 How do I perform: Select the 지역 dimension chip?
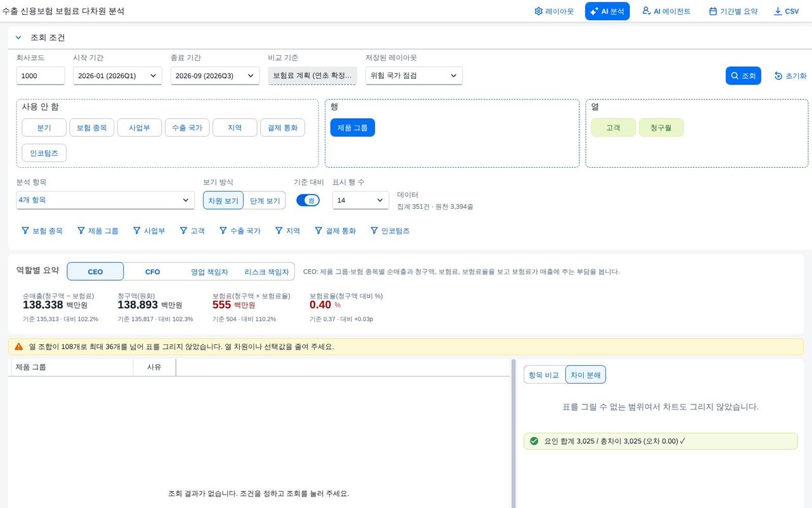point(235,128)
